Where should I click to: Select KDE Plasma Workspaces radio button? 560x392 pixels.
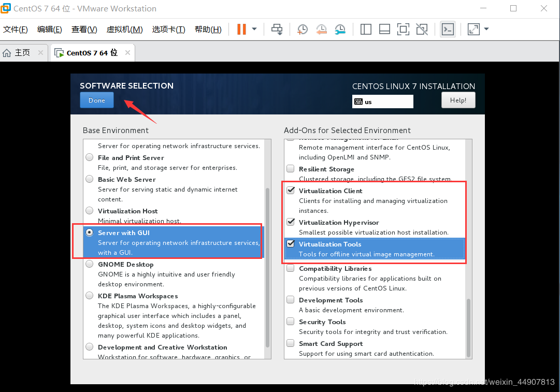(89, 296)
